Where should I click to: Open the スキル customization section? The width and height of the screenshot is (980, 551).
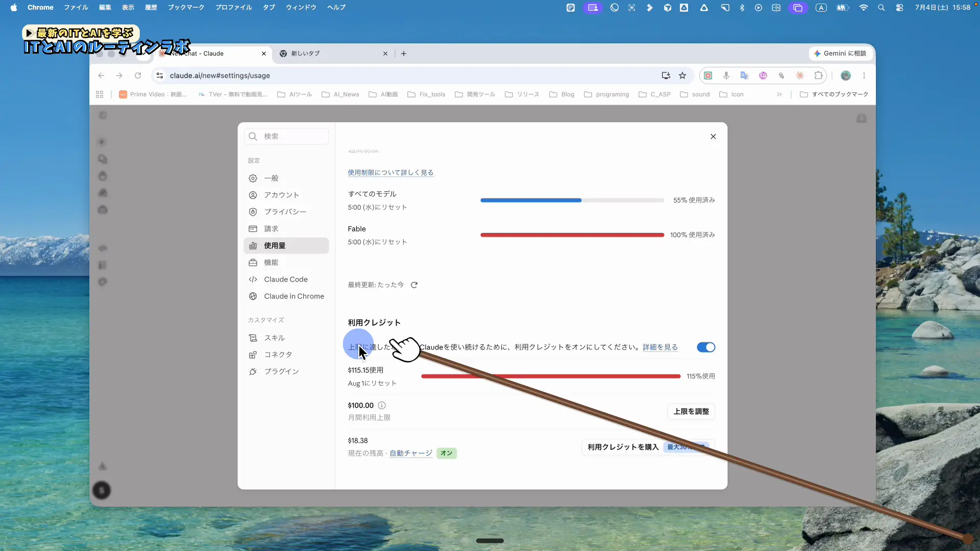click(286, 338)
